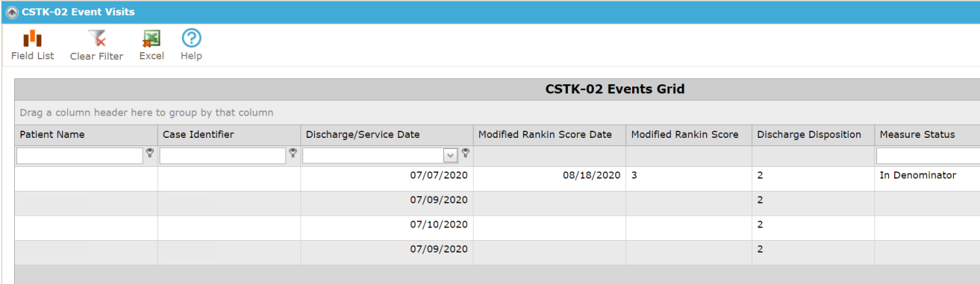The width and height of the screenshot is (980, 284).
Task: Open Case Identifier filter options icon
Action: click(293, 153)
